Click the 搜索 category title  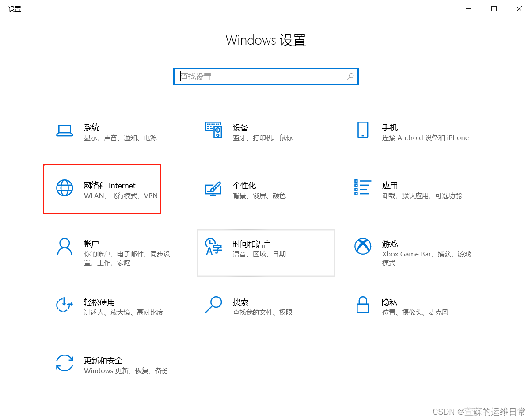click(x=241, y=302)
